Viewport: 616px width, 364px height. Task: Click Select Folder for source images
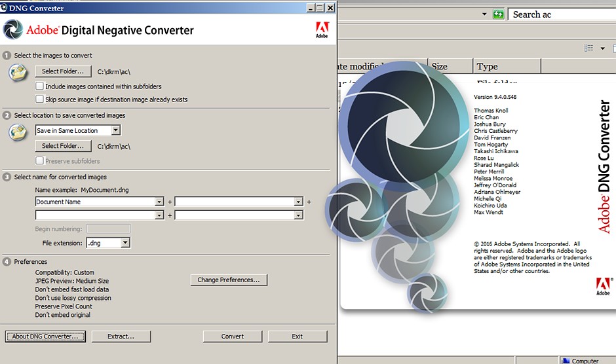(x=63, y=71)
